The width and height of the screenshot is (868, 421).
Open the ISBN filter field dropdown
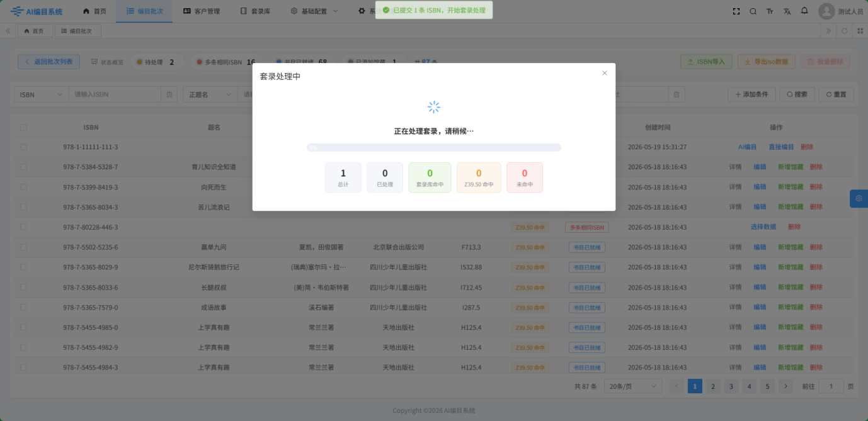(42, 94)
